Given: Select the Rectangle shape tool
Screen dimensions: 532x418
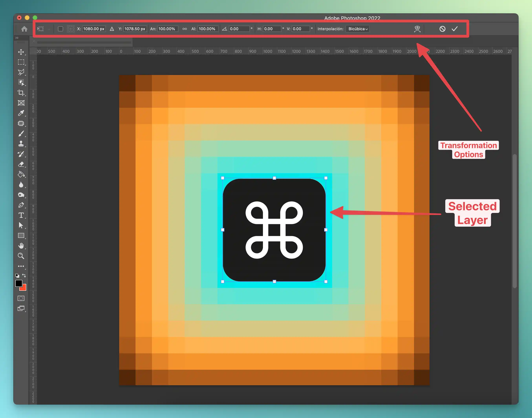Looking at the screenshot, I should coord(21,235).
